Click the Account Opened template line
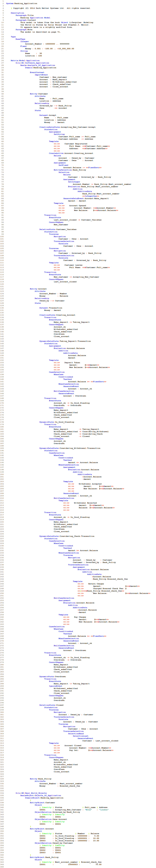 (70, 206)
